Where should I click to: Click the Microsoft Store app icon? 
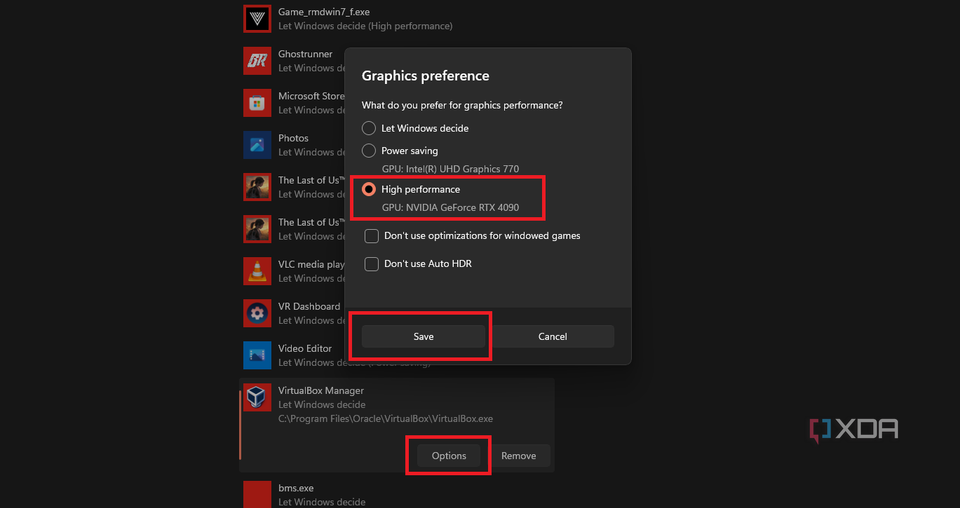(257, 103)
